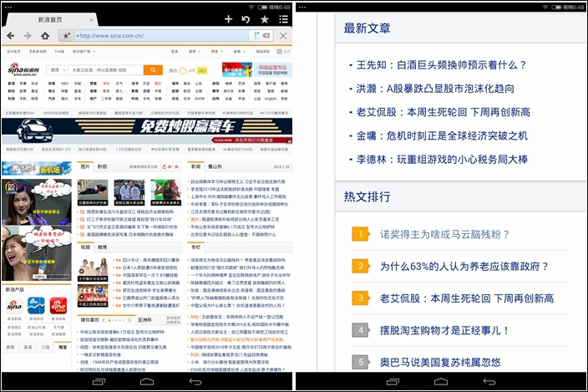Switch to the 秒拍 tab
Viewport: 588px width, 392px height.
point(102,166)
